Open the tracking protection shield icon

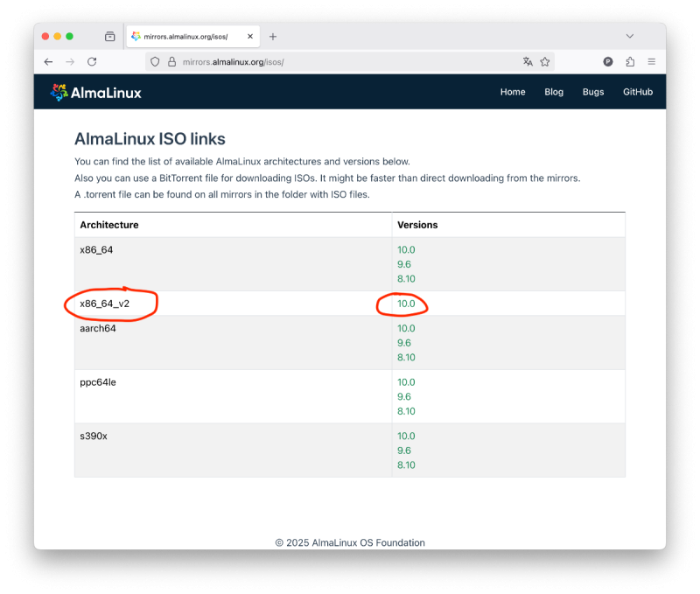tap(155, 62)
